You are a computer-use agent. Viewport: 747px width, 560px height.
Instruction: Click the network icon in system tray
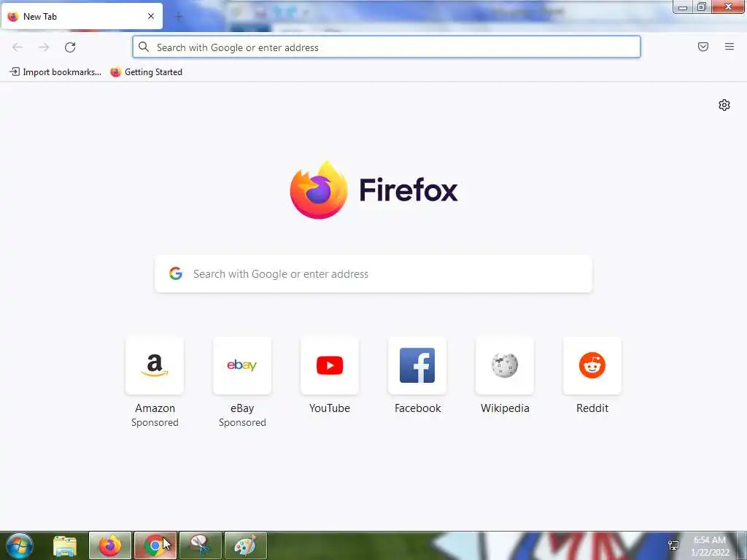click(x=673, y=545)
